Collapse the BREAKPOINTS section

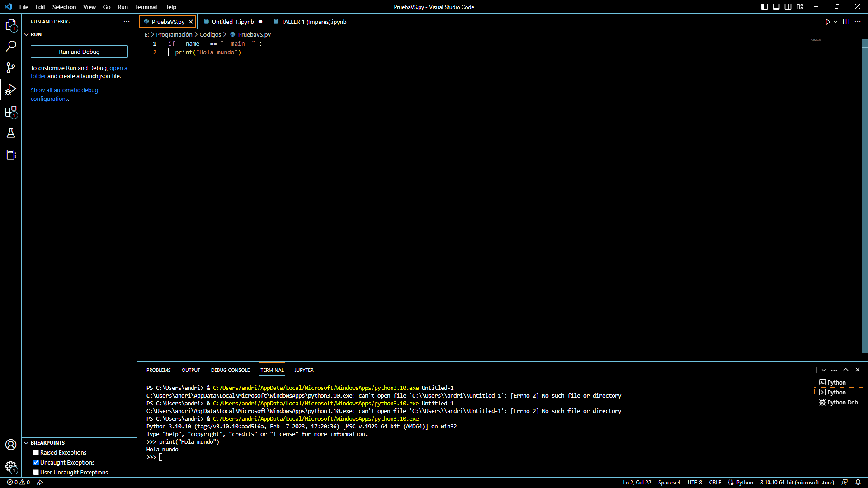coord(27,443)
